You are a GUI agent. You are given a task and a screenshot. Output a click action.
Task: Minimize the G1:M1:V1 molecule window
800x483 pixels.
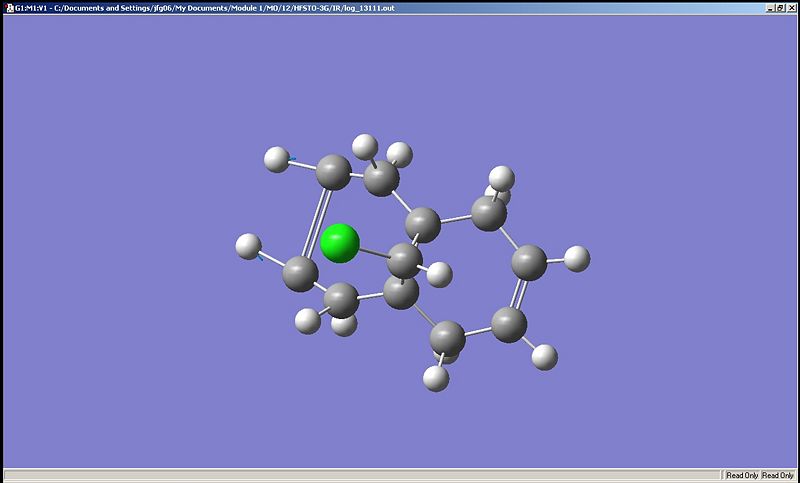click(x=771, y=8)
